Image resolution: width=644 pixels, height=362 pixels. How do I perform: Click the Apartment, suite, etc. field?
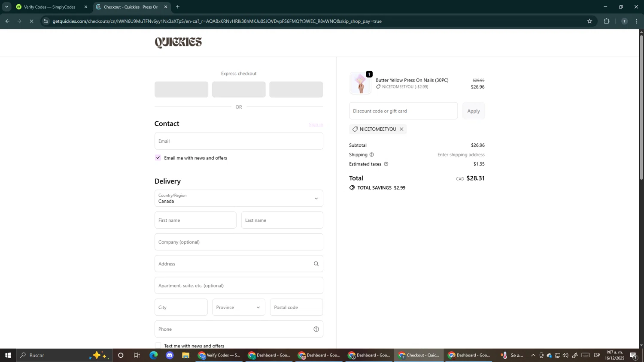(x=239, y=286)
